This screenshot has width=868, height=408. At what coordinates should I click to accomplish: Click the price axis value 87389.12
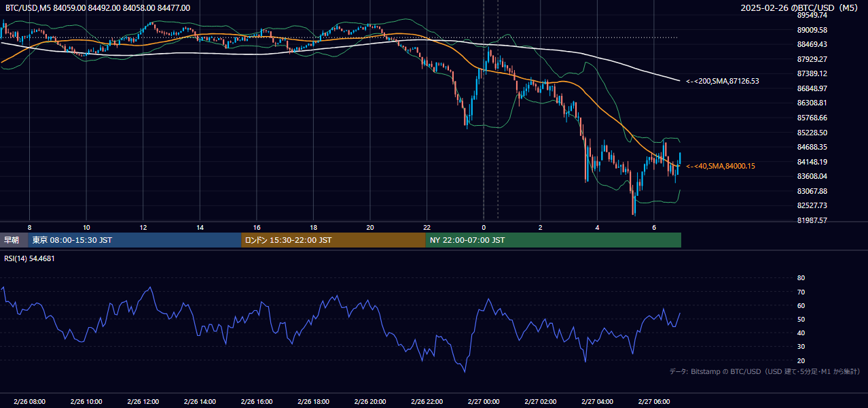(812, 73)
